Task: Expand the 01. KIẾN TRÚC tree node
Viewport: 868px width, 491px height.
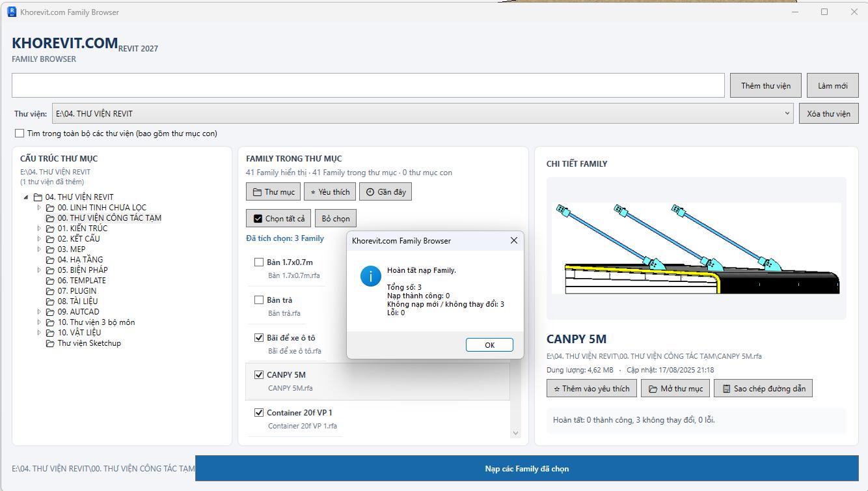Action: (x=39, y=229)
